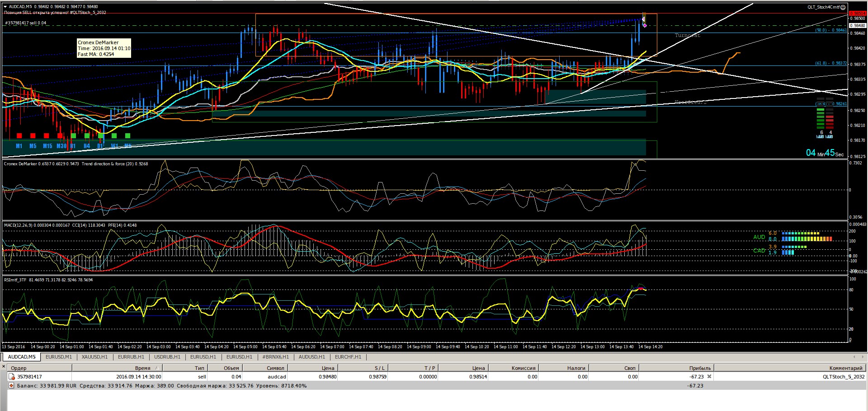Click the green MN timeframe square
This screenshot has height=411, width=868.
[x=127, y=135]
